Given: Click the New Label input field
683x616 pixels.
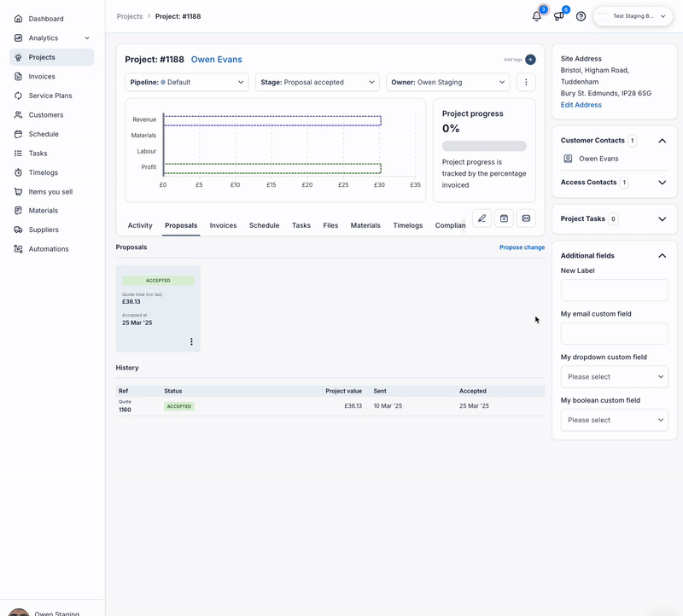Looking at the screenshot, I should (x=614, y=290).
